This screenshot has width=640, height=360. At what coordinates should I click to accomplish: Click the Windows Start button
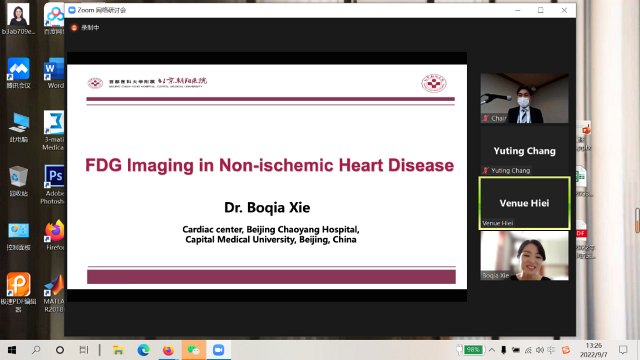coord(12,350)
